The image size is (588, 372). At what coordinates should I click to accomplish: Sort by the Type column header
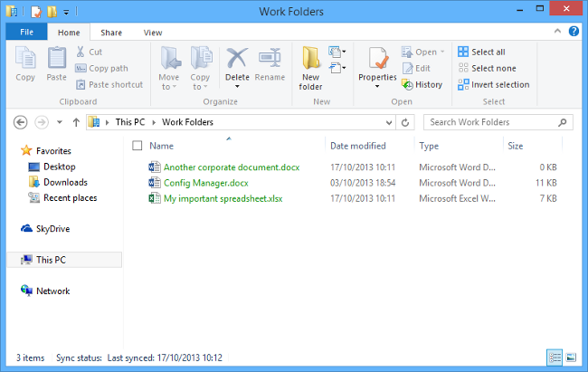coord(429,146)
